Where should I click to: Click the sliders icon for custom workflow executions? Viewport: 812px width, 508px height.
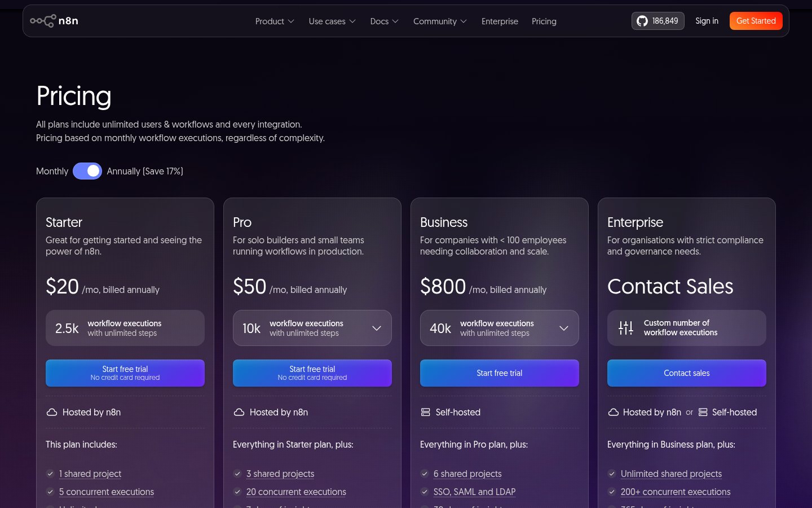click(x=626, y=328)
